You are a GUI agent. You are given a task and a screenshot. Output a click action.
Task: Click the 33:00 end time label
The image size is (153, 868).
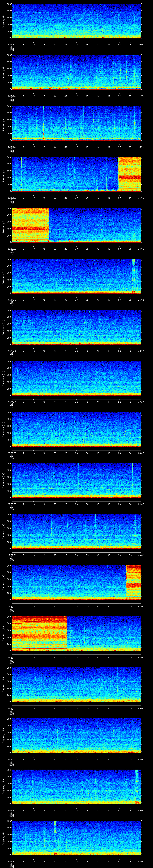tap(141, 198)
